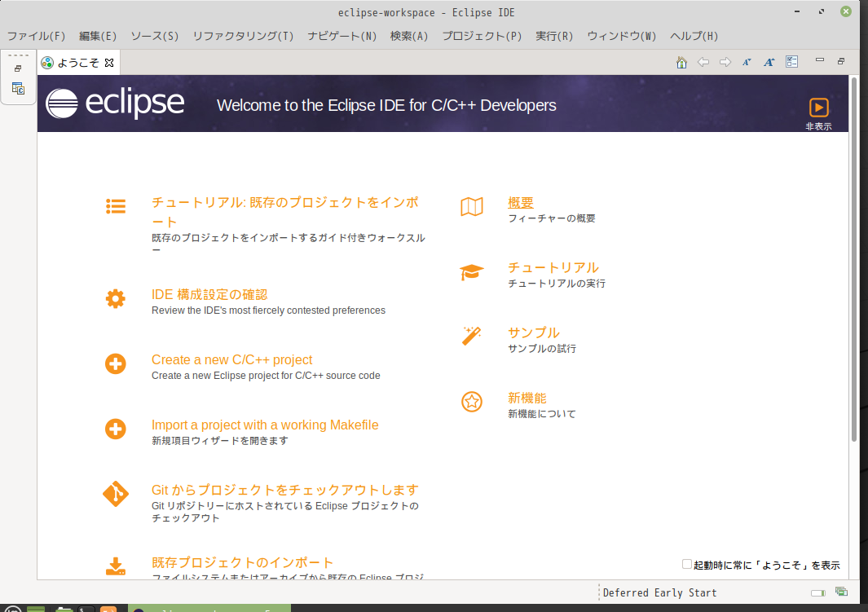Click the back navigation arrow in Welcome toolbar
The image size is (868, 612).
(x=703, y=62)
